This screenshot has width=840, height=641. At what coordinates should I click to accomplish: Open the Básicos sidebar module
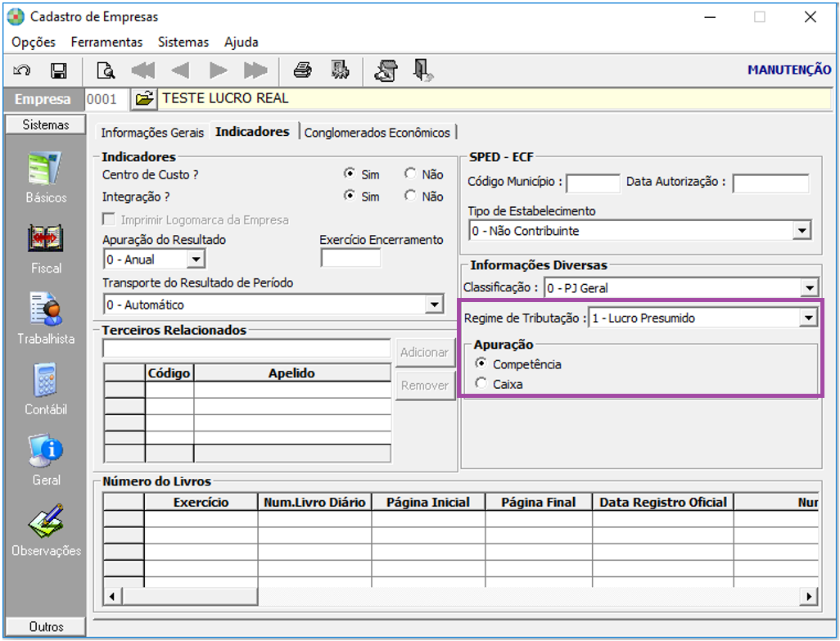coord(46,178)
